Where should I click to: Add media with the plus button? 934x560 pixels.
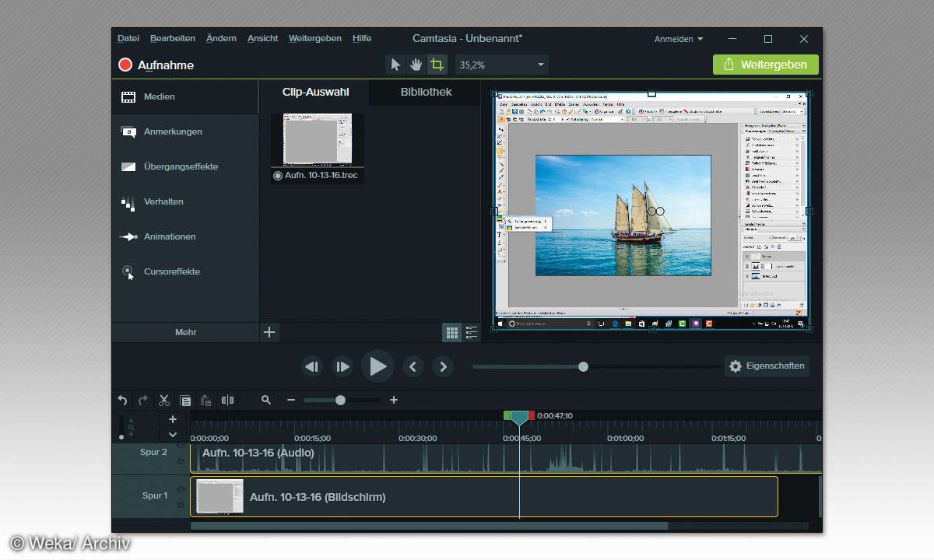pos(269,332)
